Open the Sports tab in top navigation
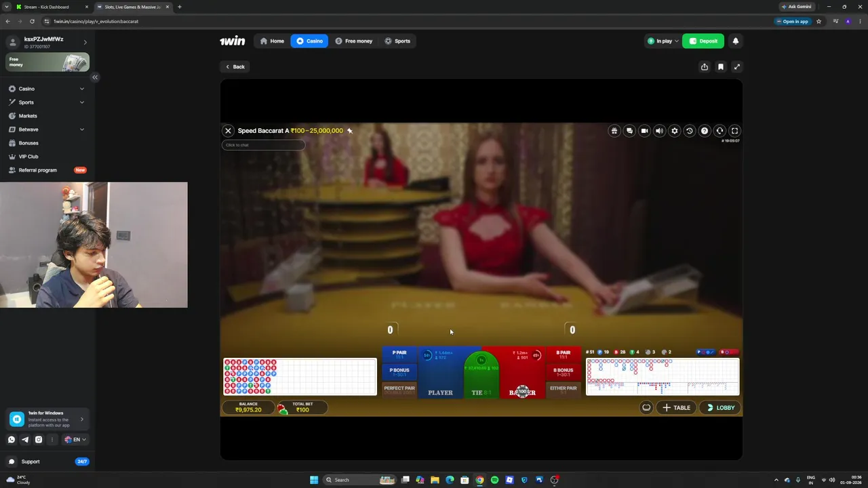 tap(397, 41)
